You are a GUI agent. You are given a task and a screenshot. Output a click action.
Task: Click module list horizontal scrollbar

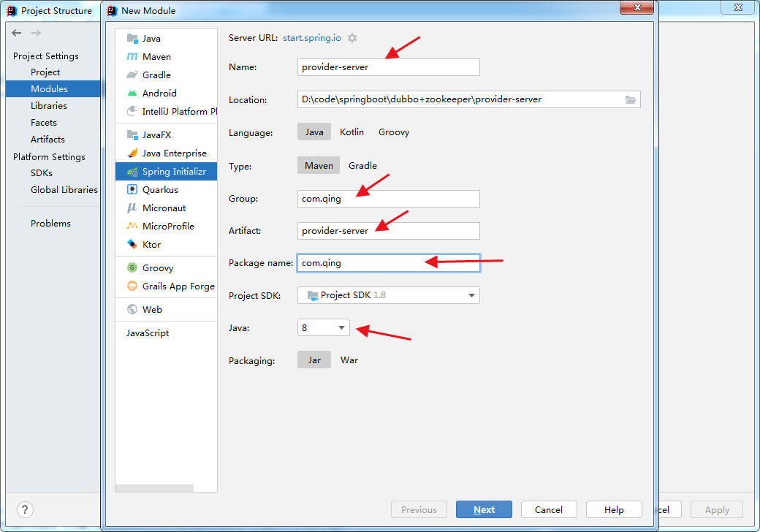click(154, 488)
